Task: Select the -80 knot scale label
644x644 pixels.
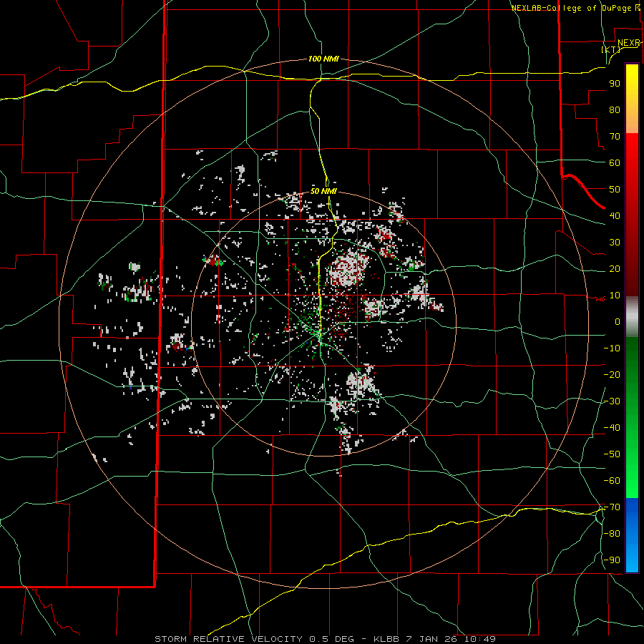Action: pos(612,534)
